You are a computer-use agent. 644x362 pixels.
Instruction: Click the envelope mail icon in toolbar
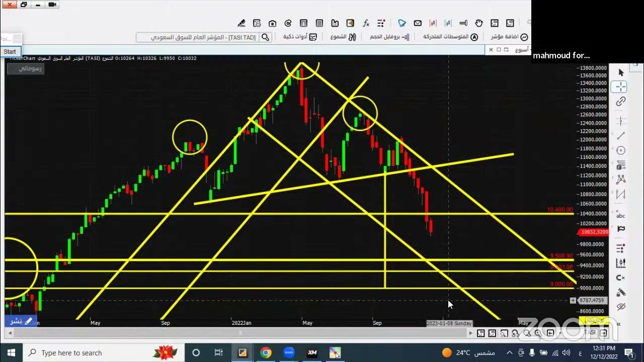point(418,23)
